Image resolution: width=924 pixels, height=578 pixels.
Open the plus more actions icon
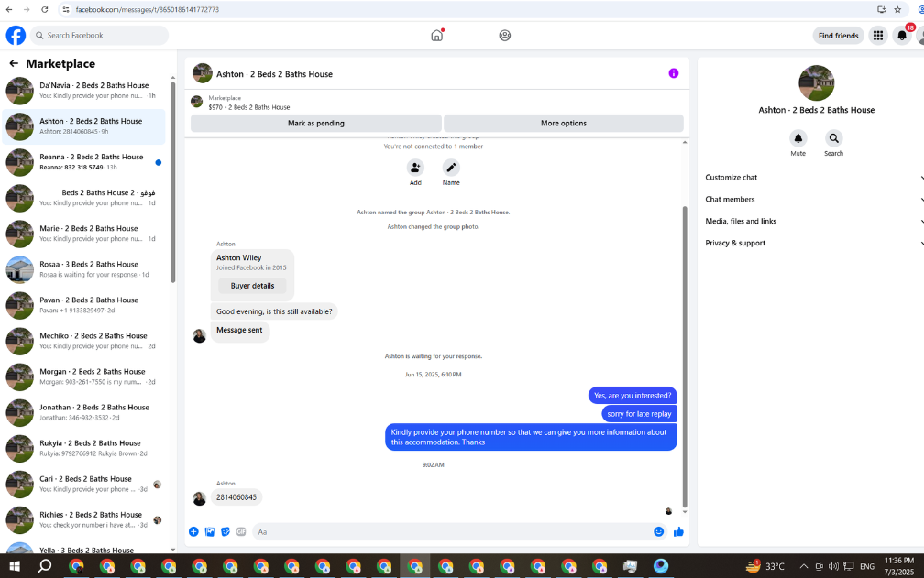(193, 531)
